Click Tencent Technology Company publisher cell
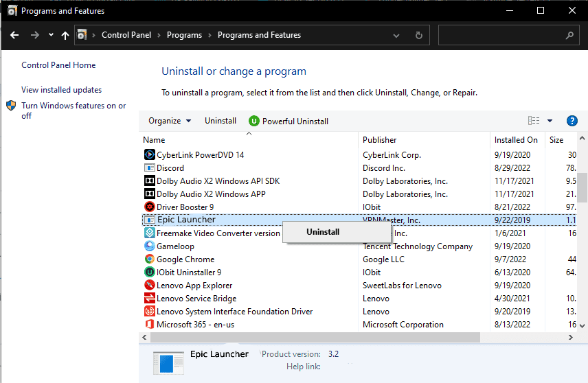The height and width of the screenshot is (383, 588). point(418,246)
